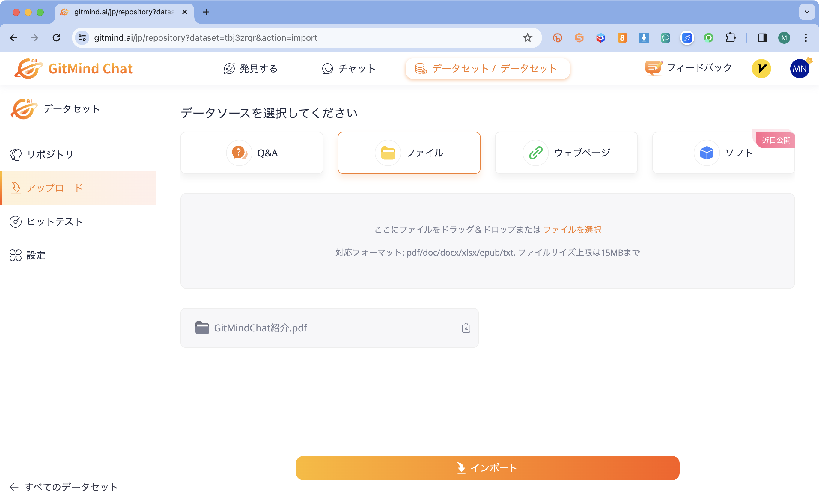Click the インポート button
819x504 pixels.
(487, 468)
